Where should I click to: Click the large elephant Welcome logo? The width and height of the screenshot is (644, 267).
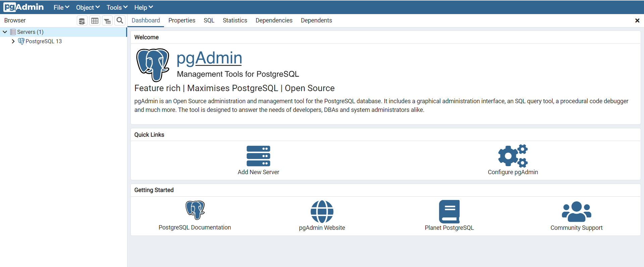(153, 65)
